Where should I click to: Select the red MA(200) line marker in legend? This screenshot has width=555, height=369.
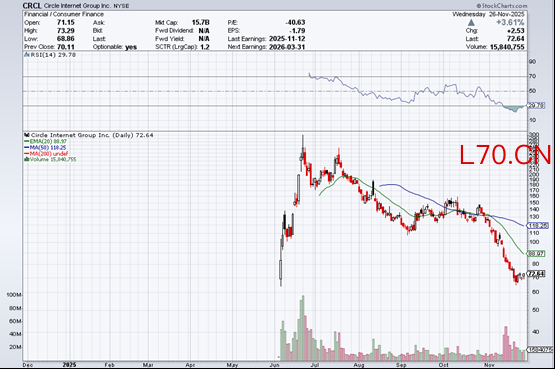point(27,154)
